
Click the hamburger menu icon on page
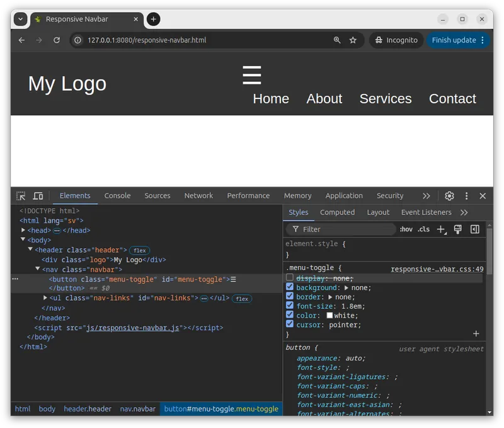[x=251, y=75]
